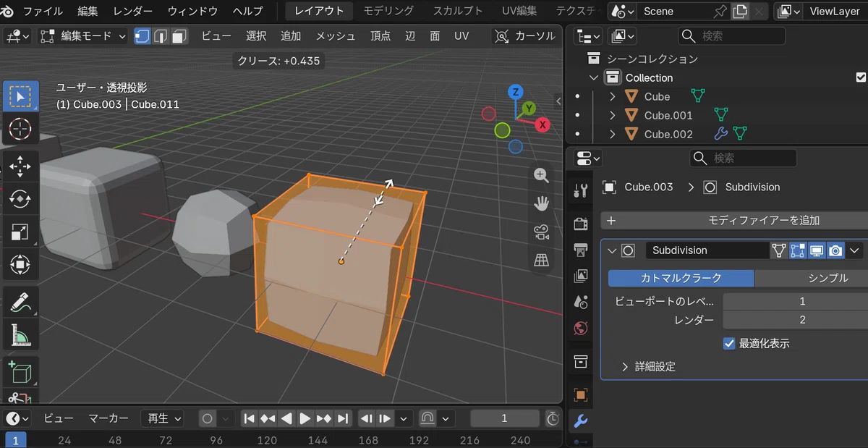Switch to the スカルプト workspace tab

point(458,11)
